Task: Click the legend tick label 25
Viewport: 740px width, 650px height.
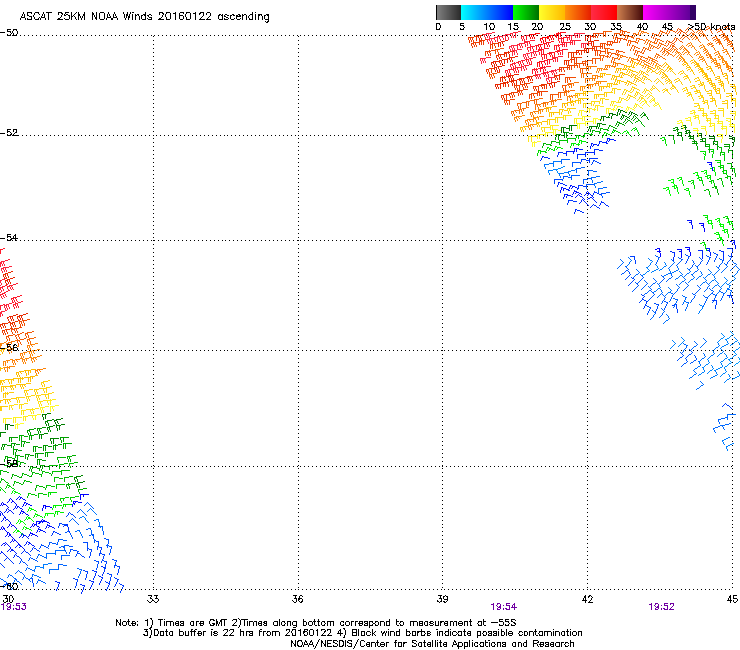Action: click(565, 27)
